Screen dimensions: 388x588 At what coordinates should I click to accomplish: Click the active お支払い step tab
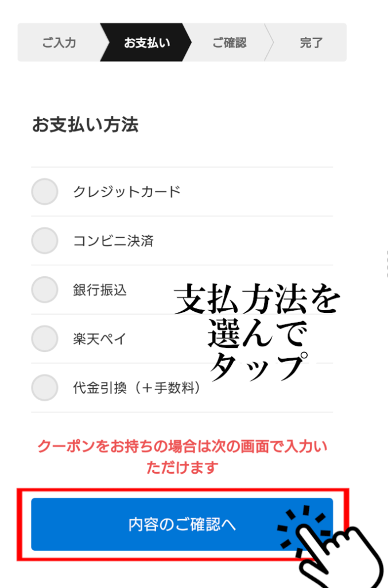click(147, 42)
